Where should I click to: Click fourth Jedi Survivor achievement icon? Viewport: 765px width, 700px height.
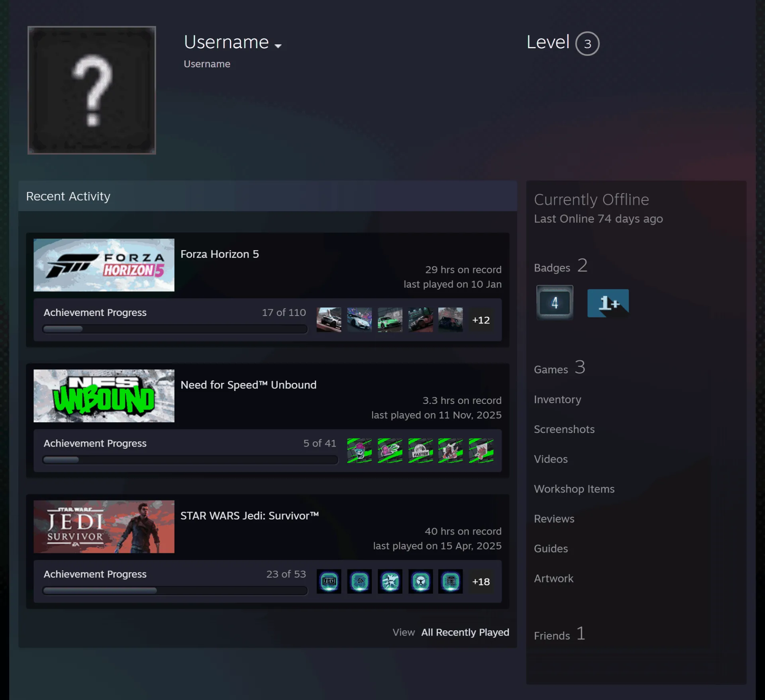421,581
